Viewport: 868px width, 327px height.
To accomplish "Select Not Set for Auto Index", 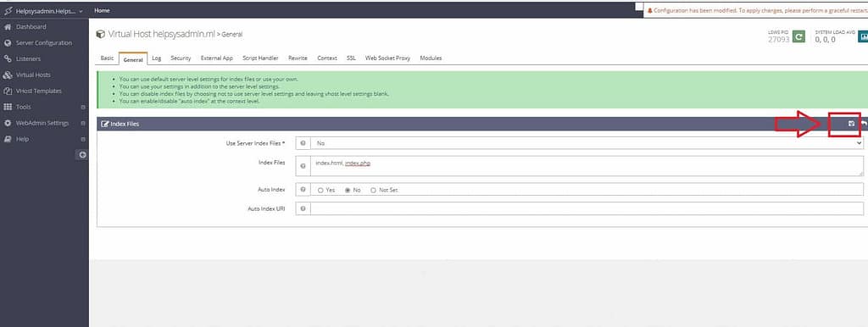I will [373, 191].
